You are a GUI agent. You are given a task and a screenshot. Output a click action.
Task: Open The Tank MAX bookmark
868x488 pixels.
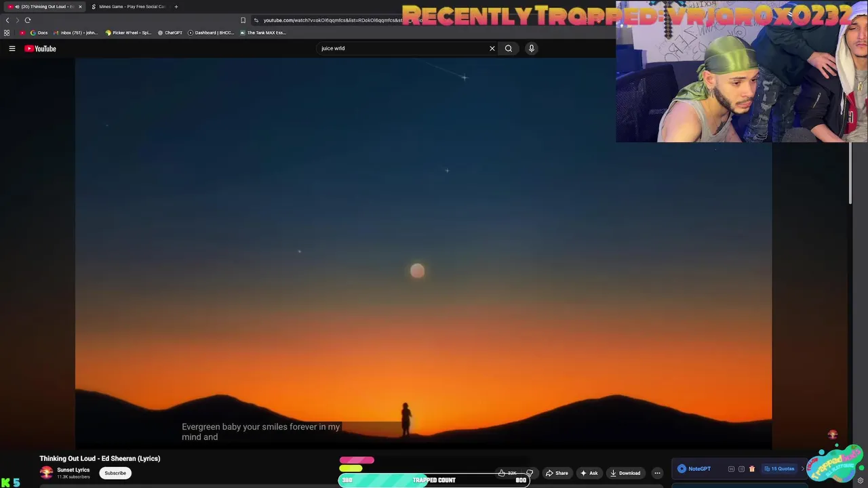pyautogui.click(x=263, y=33)
